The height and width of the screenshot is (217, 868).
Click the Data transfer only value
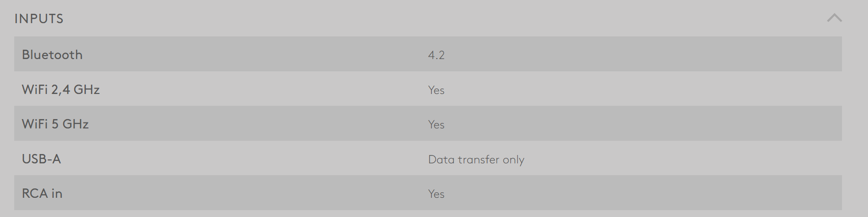(476, 159)
